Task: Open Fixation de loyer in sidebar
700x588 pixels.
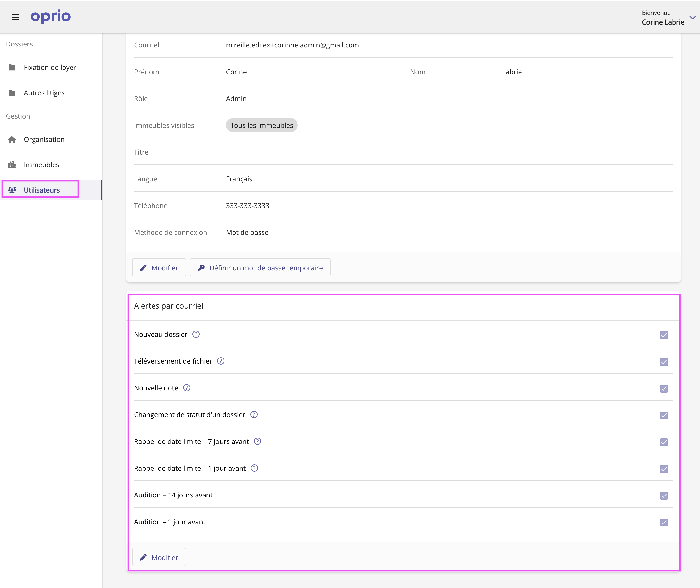Action: pos(50,67)
